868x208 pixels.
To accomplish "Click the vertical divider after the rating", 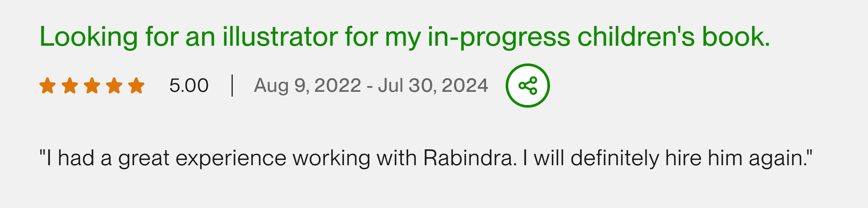I will [x=232, y=86].
